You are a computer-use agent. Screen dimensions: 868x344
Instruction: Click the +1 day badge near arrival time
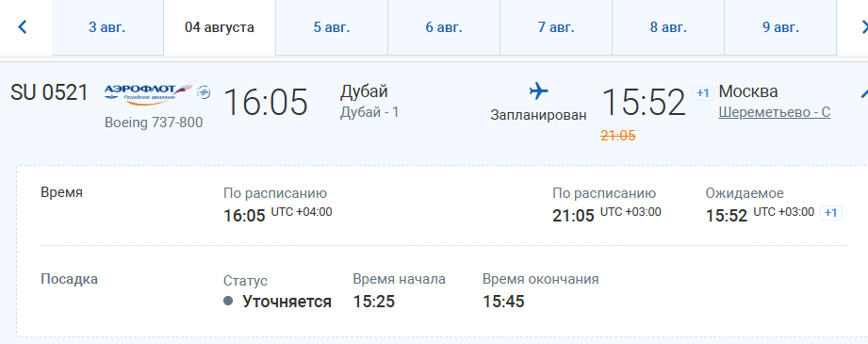pyautogui.click(x=702, y=93)
